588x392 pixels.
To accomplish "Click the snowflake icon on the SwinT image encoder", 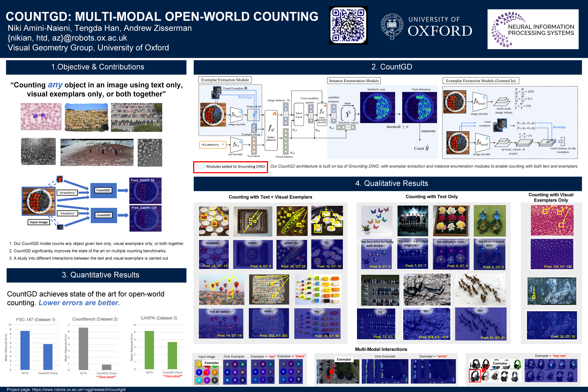I will click(241, 112).
